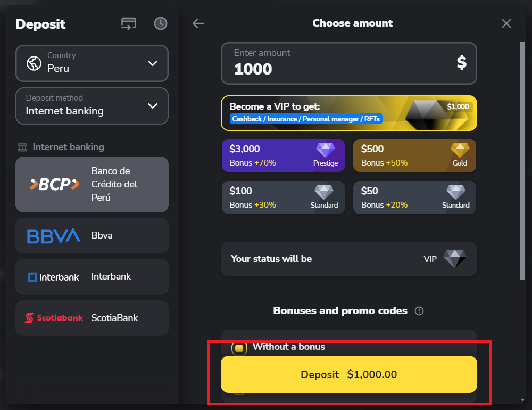The height and width of the screenshot is (410, 532).
Task: Click the vertical scrollbar of amount panel
Action: point(522,161)
